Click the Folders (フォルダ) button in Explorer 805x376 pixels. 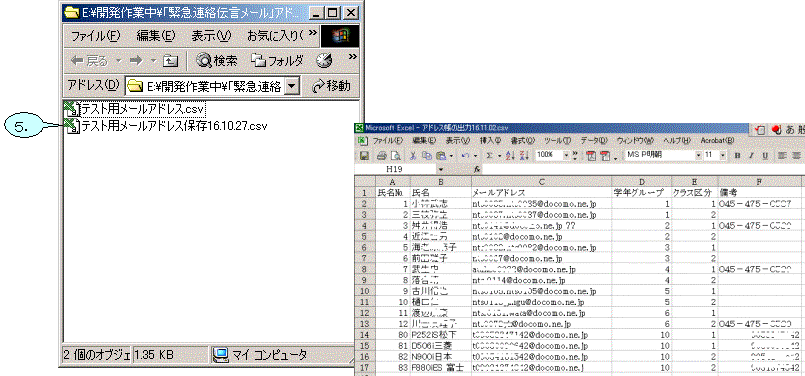pos(277,61)
